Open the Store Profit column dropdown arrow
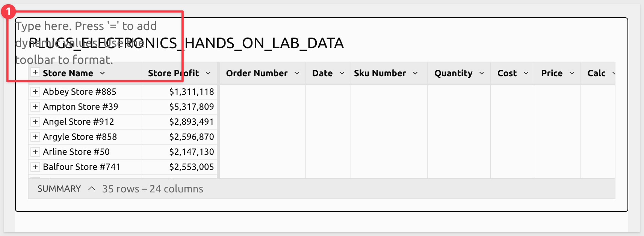Viewport: 644px width, 236px height. pos(208,73)
